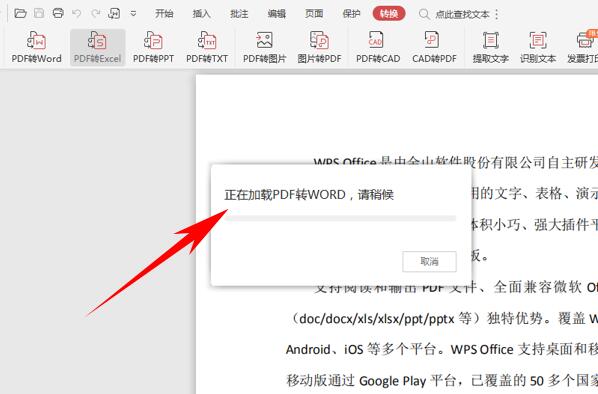Click the CAD转PDF tool
Screen dimensions: 598x394
click(434, 47)
